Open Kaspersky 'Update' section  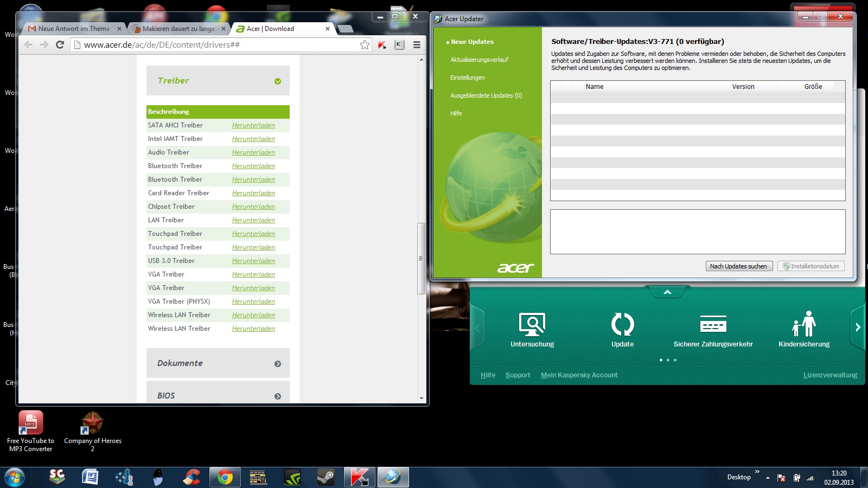(x=622, y=330)
